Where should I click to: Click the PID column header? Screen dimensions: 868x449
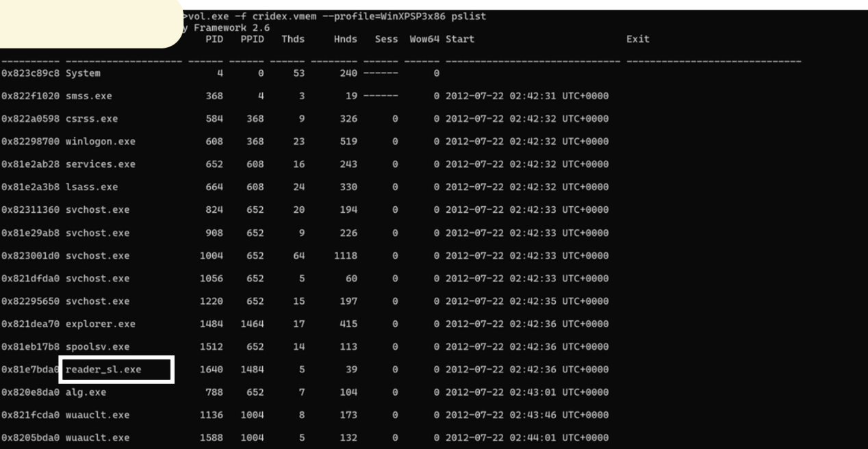coord(213,39)
